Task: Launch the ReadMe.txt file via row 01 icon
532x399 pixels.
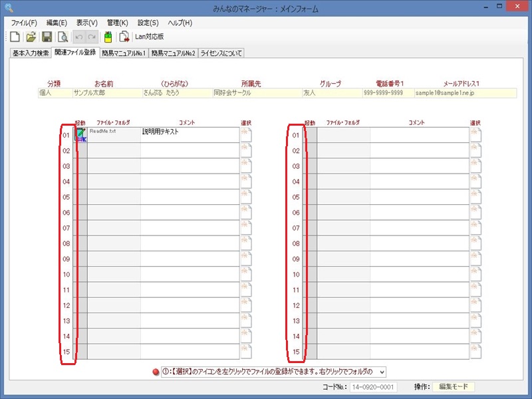Action: (80, 134)
